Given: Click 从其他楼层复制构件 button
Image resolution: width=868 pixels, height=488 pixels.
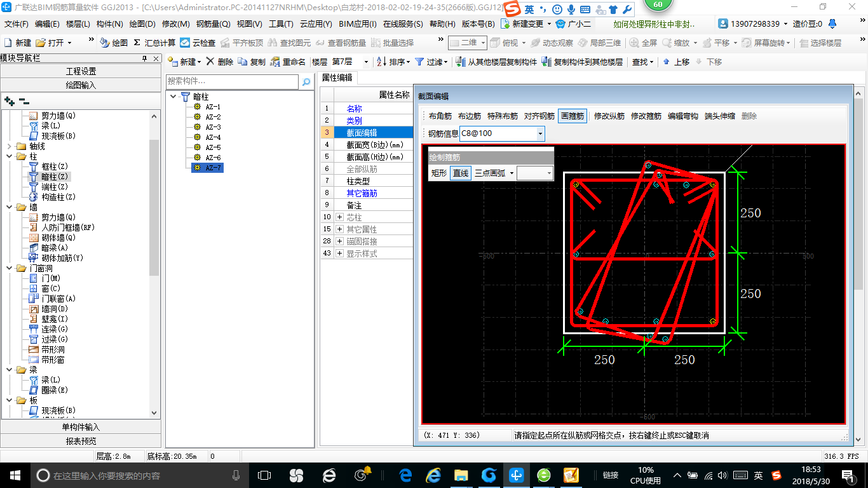Looking at the screenshot, I should point(496,62).
